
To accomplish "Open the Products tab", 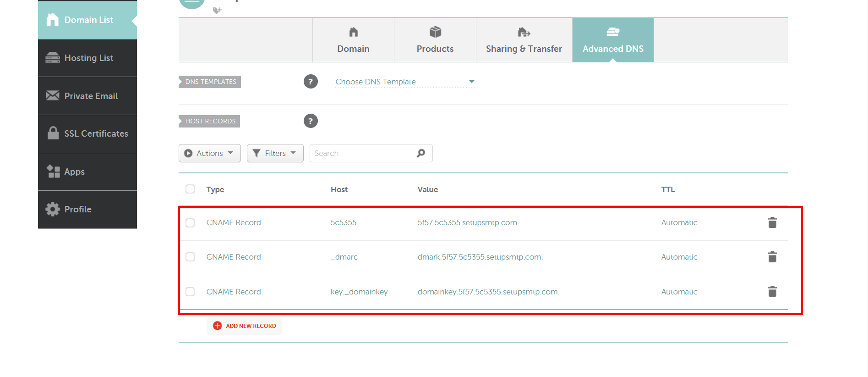I will (435, 40).
